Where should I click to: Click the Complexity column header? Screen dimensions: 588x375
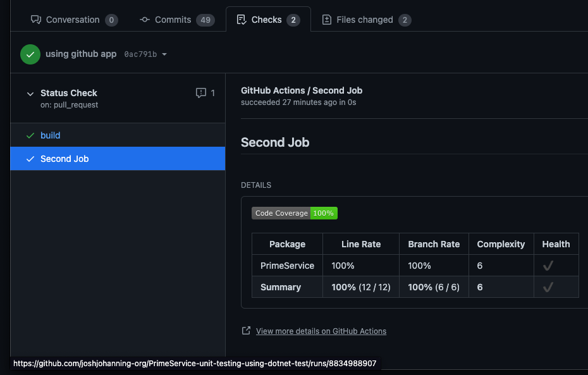pos(501,244)
